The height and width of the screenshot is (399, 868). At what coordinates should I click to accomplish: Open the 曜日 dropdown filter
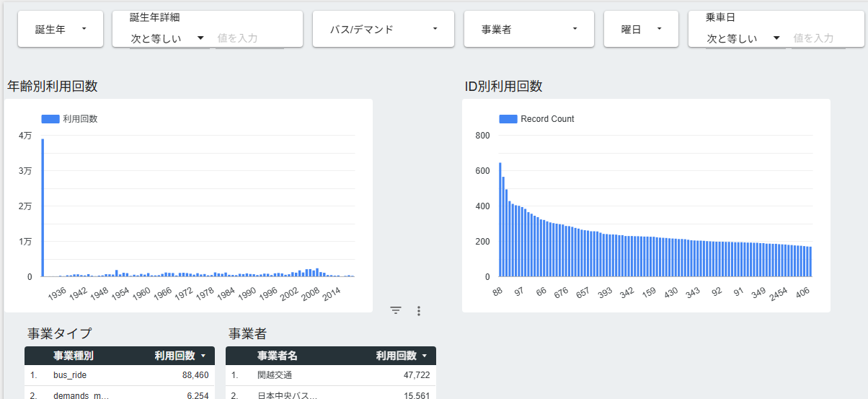(x=641, y=29)
